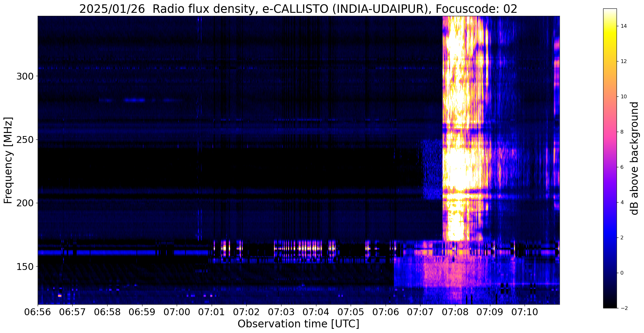The width and height of the screenshot is (644, 333).
Task: Click the 07:02 time tick label
Action: coord(247,312)
